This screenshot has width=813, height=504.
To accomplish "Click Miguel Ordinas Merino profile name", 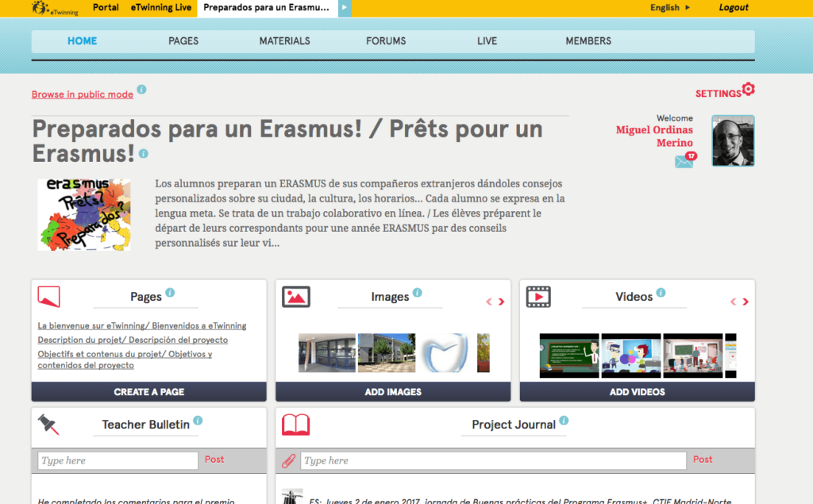I will (654, 137).
